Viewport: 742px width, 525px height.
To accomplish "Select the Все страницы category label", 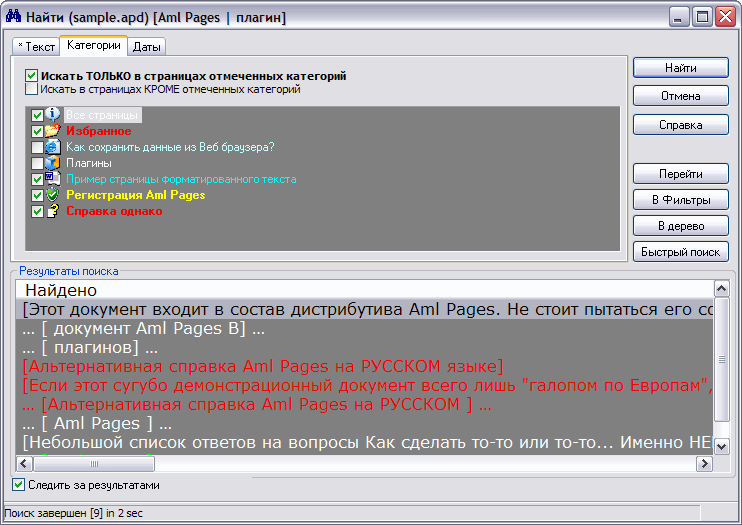I will (x=102, y=115).
